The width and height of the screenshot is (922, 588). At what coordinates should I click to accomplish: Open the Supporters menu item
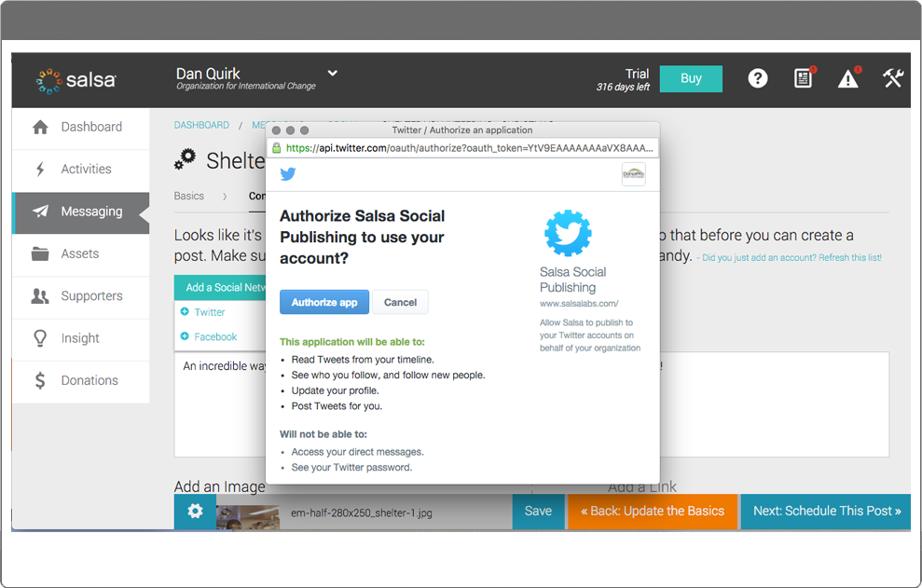point(80,297)
